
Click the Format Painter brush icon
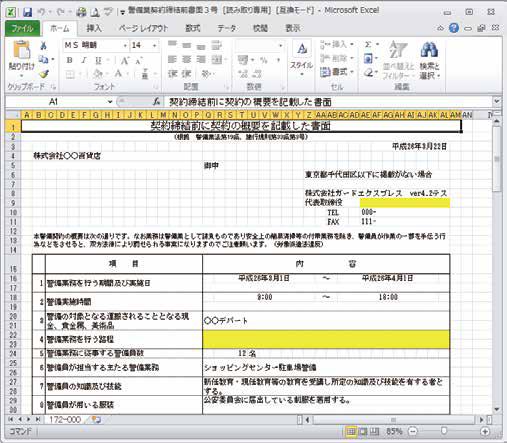44,74
